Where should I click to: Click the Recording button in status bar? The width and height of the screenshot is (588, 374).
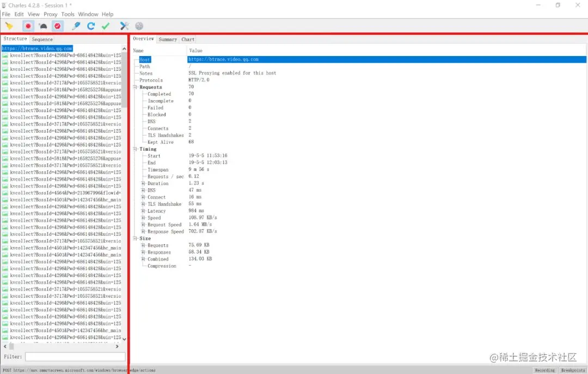(544, 370)
